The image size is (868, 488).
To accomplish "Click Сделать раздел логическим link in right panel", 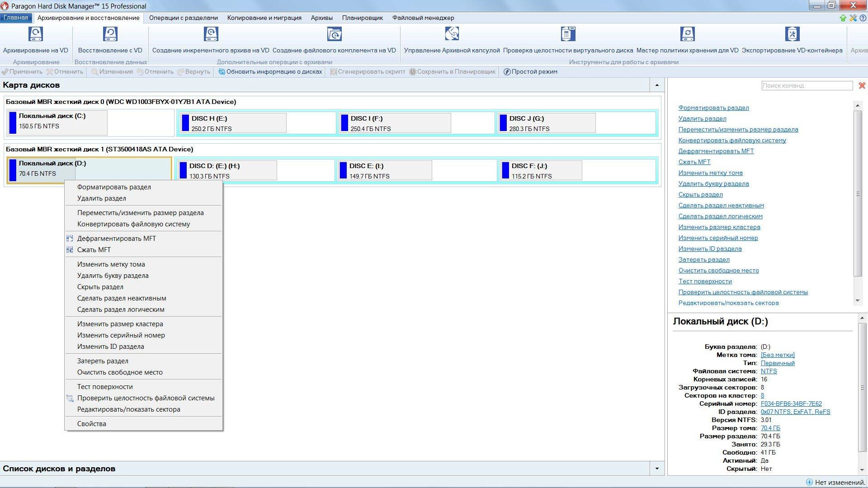I will (720, 216).
